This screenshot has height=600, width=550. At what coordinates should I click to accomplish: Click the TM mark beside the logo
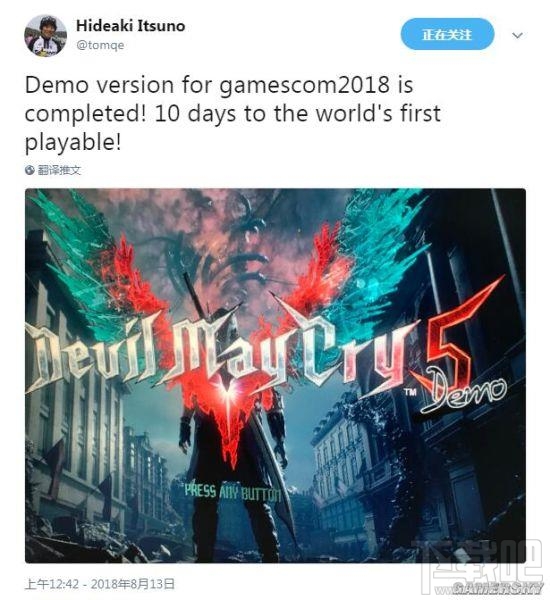pyautogui.click(x=410, y=392)
